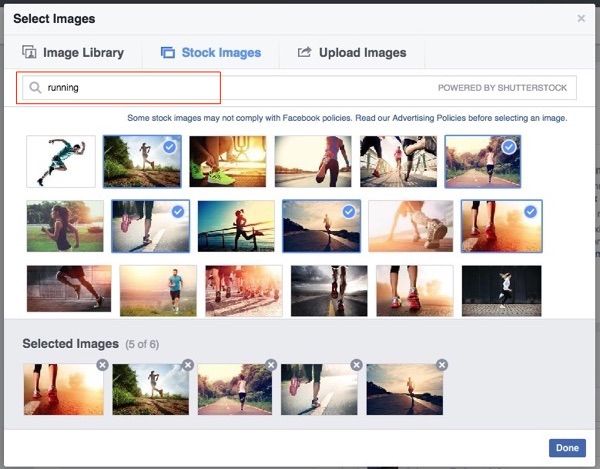Select the green running shoes stock image
The height and width of the screenshot is (469, 600).
pos(228,161)
